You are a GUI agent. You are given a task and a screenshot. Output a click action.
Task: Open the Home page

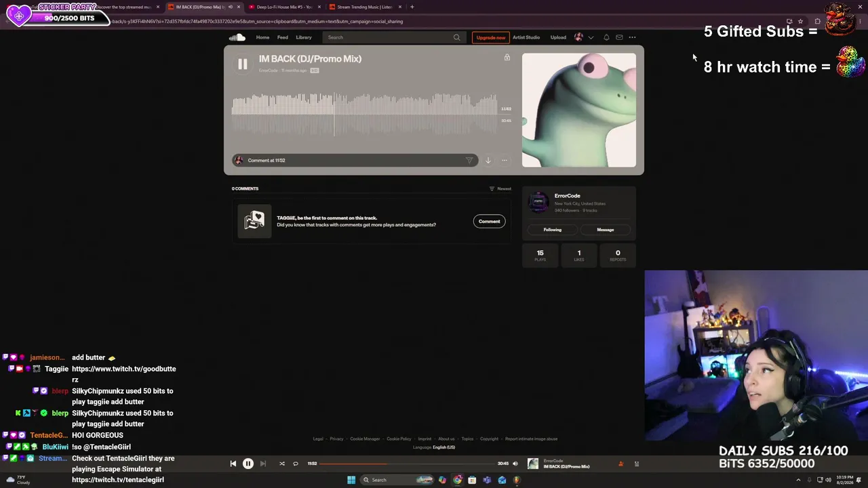click(x=262, y=37)
